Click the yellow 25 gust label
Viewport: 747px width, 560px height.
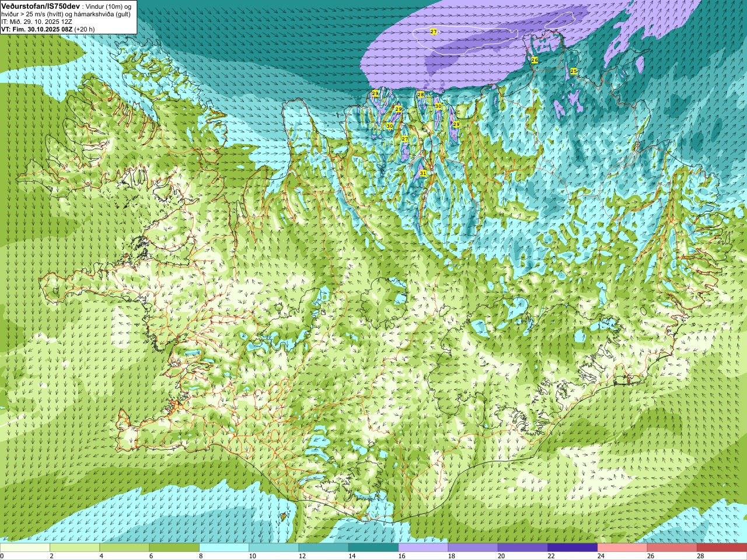573,71
